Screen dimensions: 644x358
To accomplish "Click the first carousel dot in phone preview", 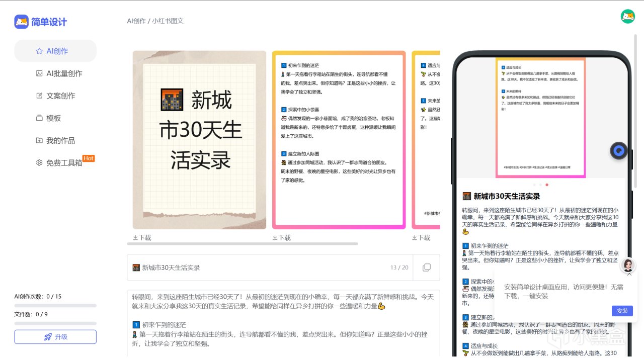I will click(535, 185).
